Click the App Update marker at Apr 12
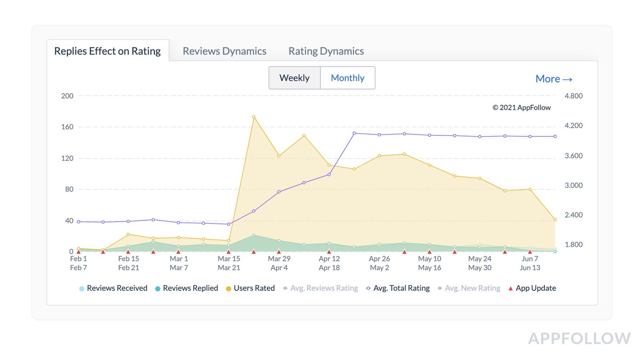The image size is (644, 357). pos(329,252)
